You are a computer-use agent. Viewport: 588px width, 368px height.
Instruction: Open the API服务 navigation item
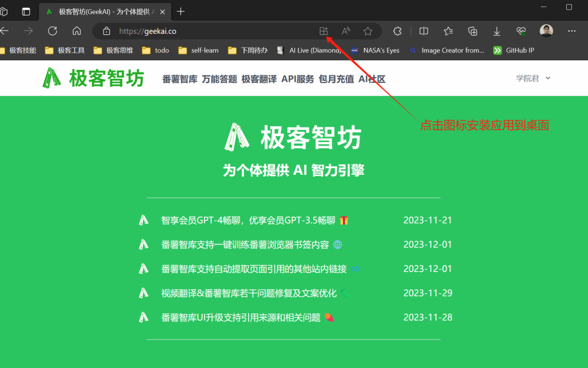[298, 79]
